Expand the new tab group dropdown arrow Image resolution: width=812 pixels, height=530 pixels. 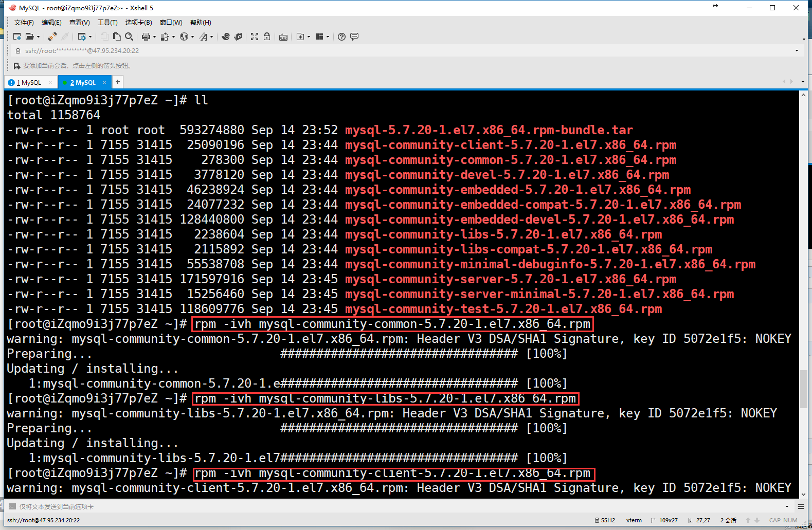click(309, 37)
